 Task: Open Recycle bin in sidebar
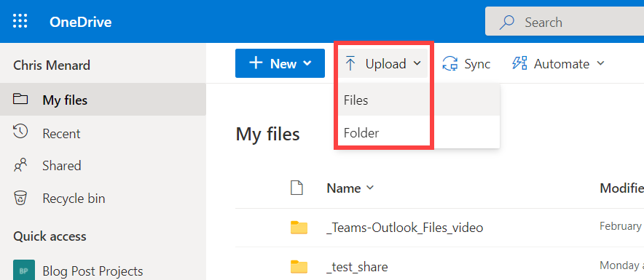point(103,199)
